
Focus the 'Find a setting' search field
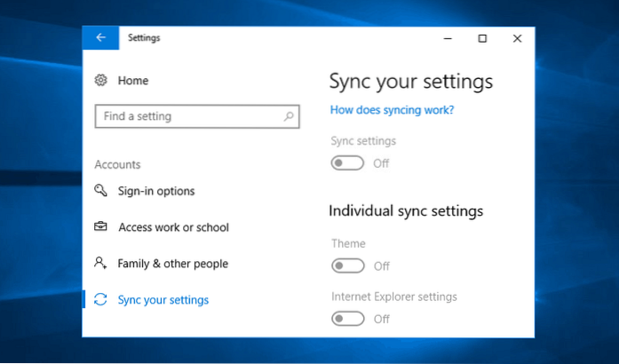pos(186,116)
